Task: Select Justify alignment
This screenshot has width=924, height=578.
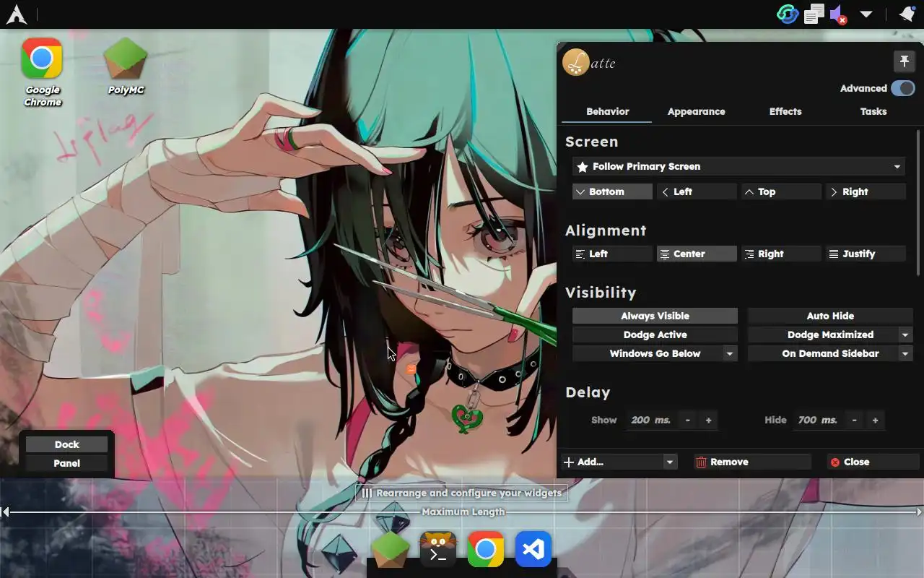Action: [x=866, y=254]
